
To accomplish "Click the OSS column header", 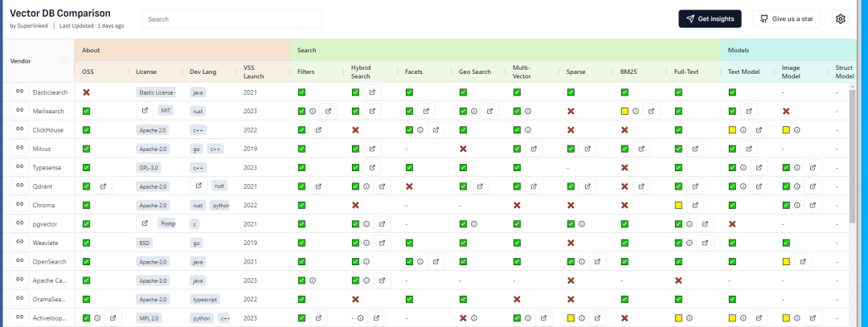I will (88, 72).
